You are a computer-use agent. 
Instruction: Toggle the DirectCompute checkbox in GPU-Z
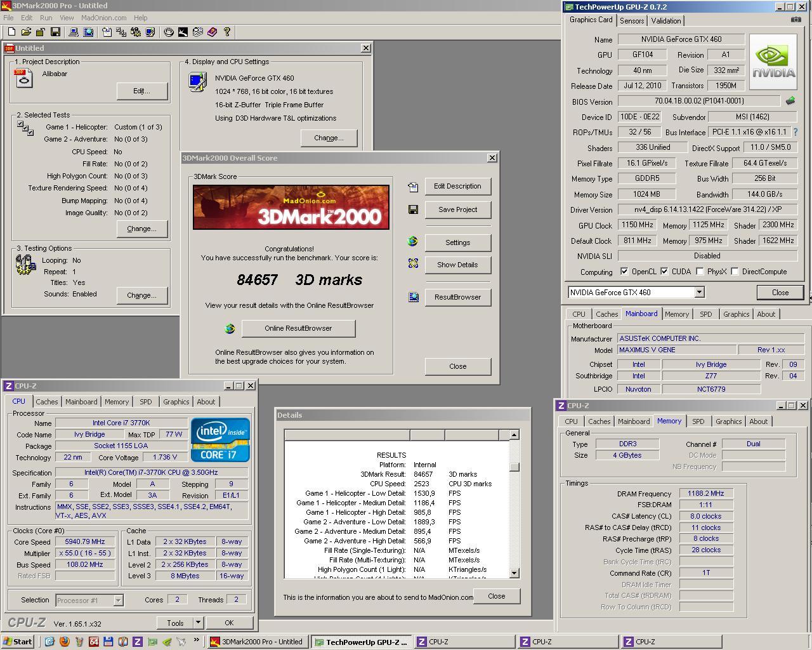tap(735, 272)
